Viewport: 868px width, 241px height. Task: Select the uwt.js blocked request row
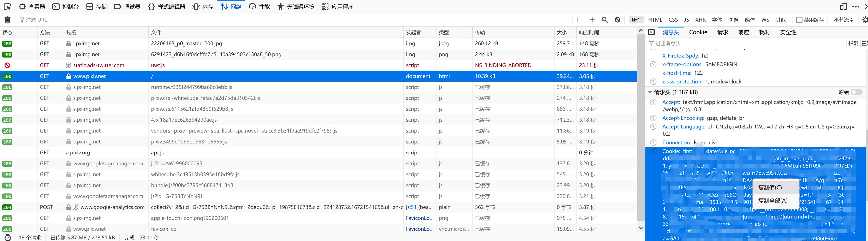[318, 65]
